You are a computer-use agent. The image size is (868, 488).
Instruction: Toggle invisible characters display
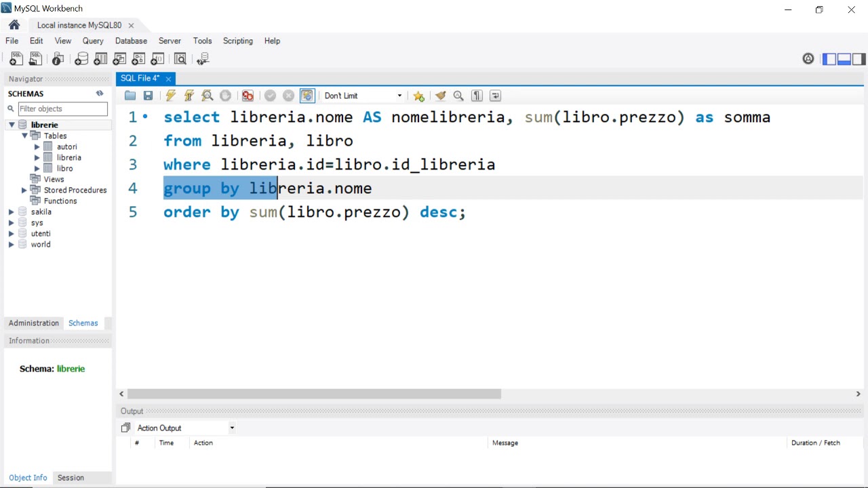(477, 96)
